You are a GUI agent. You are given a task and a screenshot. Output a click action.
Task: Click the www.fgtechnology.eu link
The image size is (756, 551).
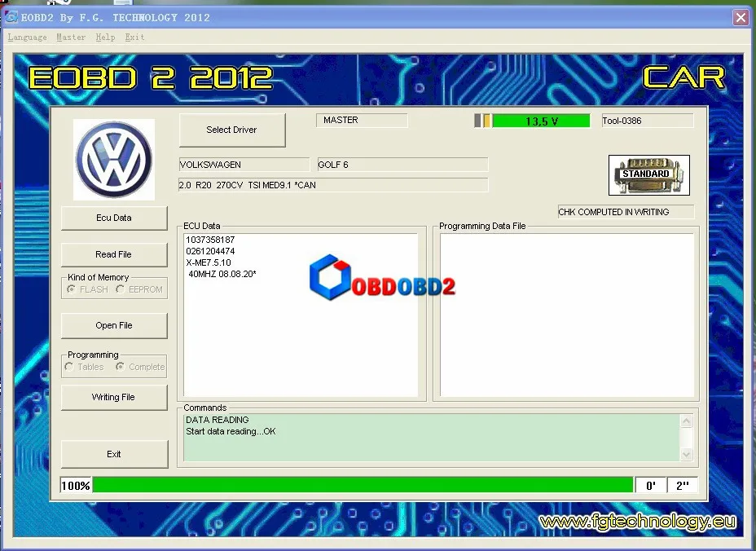tap(638, 521)
